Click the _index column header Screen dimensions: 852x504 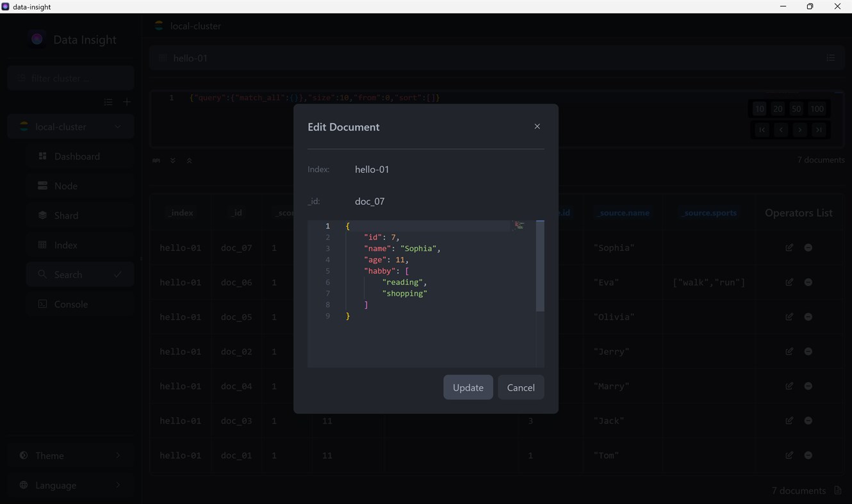coord(181,213)
